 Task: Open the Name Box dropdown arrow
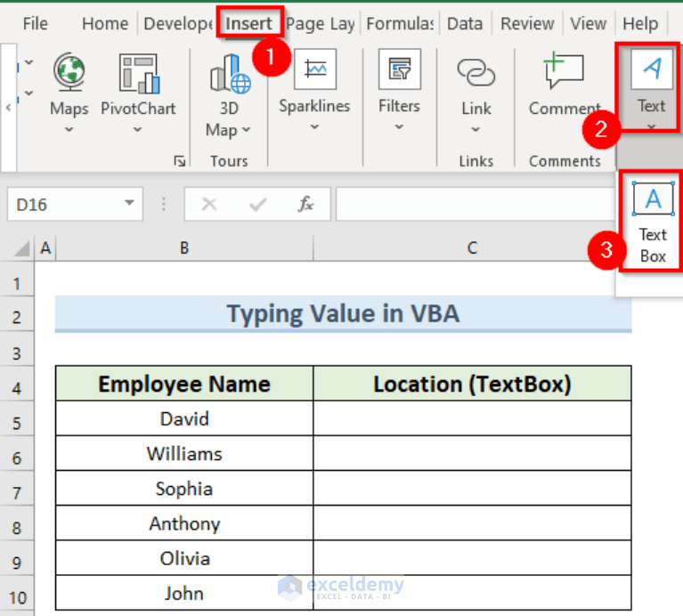(x=129, y=203)
